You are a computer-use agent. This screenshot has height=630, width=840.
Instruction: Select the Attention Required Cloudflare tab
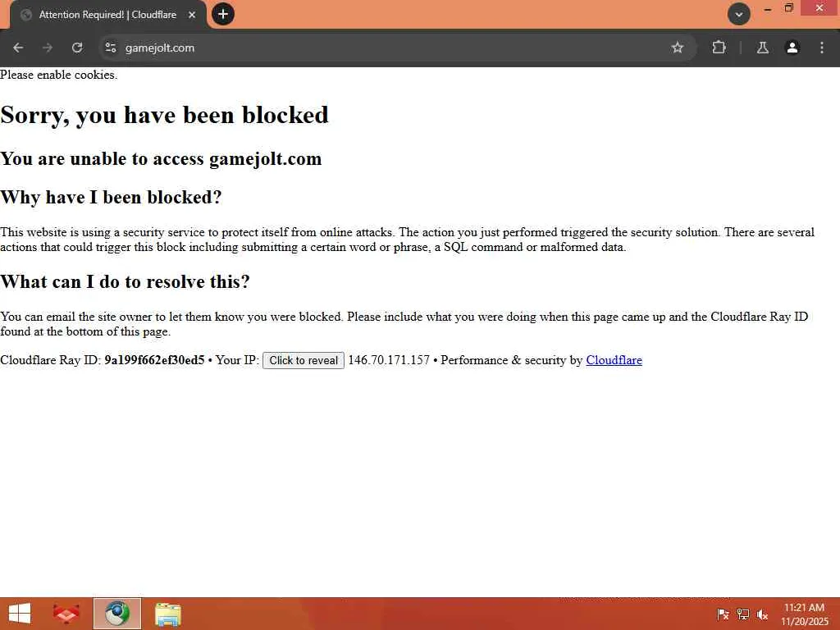(x=107, y=15)
